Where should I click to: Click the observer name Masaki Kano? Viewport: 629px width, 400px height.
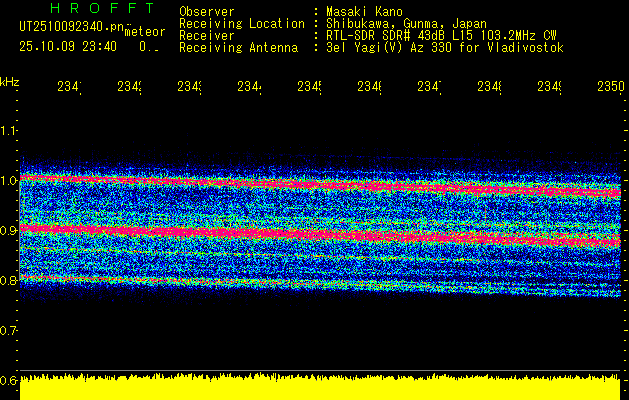[364, 12]
